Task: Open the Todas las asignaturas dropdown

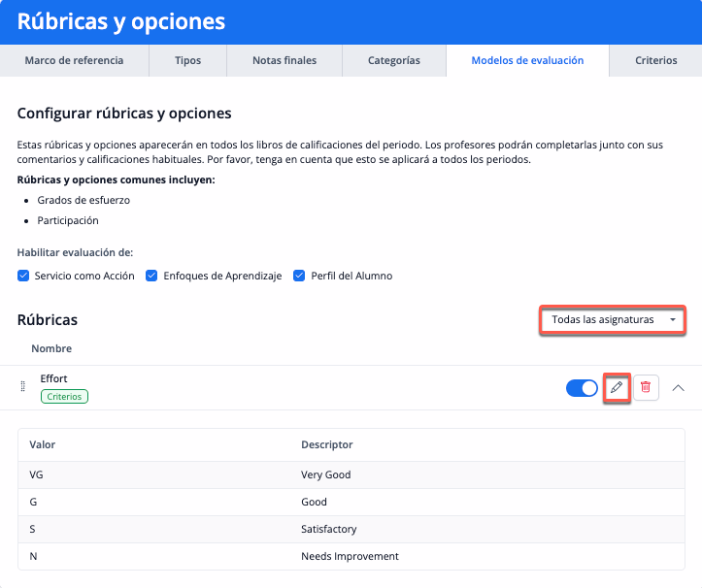Action: point(613,319)
